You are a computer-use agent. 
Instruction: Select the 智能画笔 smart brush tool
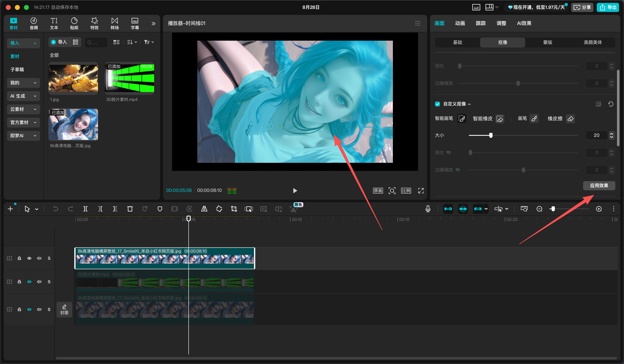point(462,119)
